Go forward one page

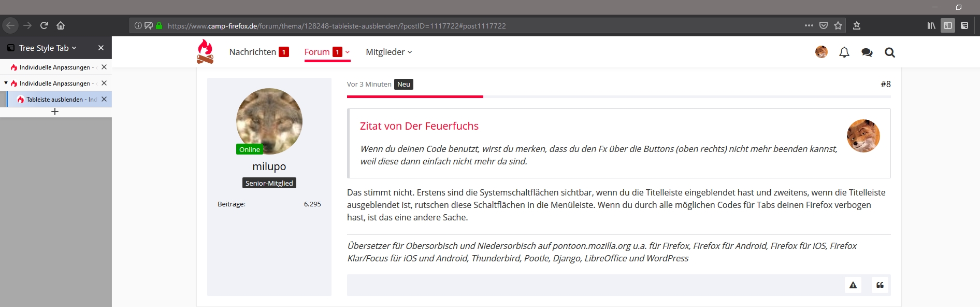tap(27, 25)
